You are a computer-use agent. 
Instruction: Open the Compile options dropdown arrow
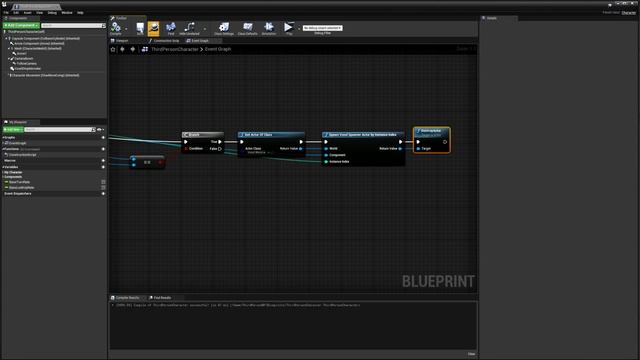click(x=126, y=29)
